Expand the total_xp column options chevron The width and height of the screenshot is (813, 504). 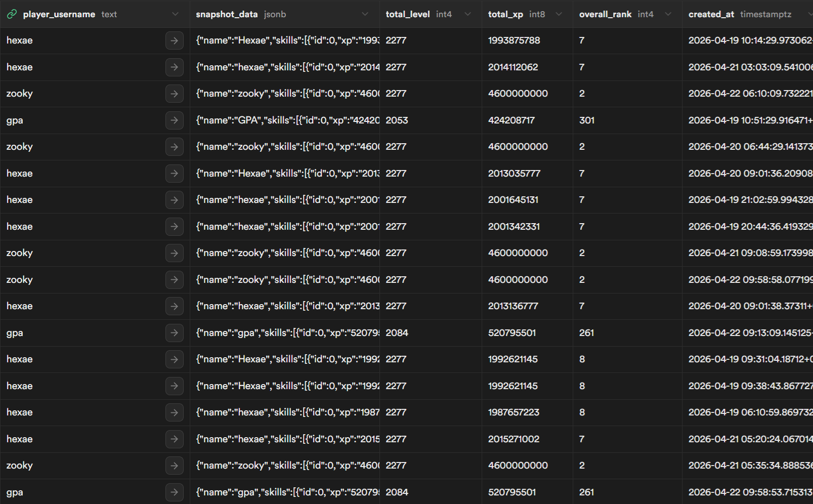[x=559, y=14]
